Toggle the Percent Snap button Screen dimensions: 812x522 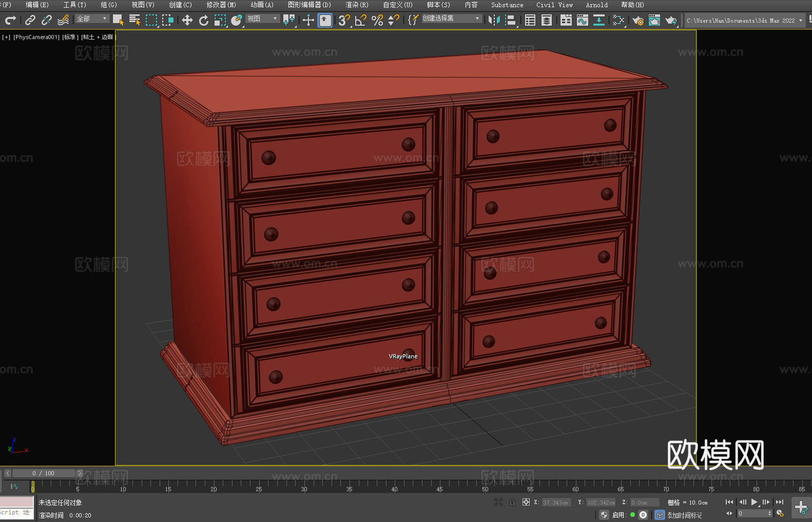point(377,20)
